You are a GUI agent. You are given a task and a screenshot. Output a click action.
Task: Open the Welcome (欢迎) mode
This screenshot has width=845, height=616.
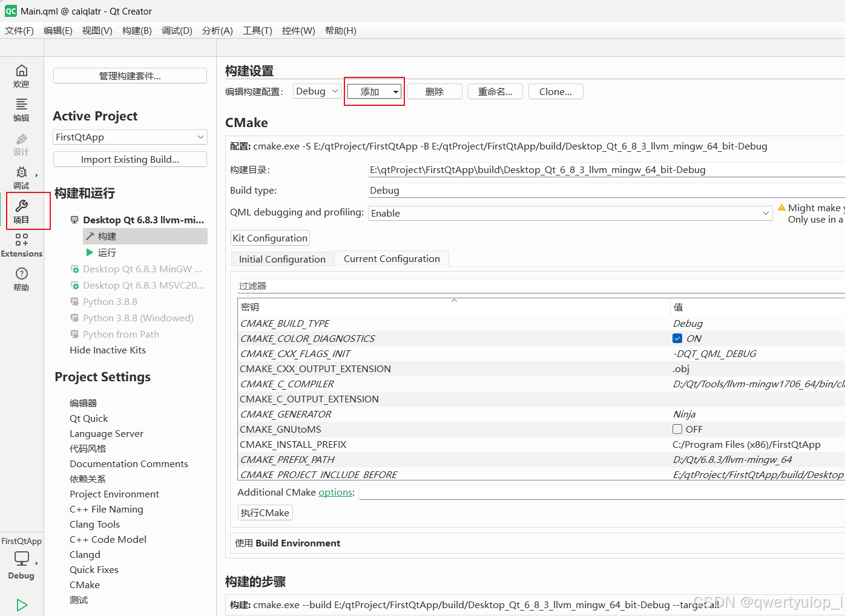(x=21, y=76)
